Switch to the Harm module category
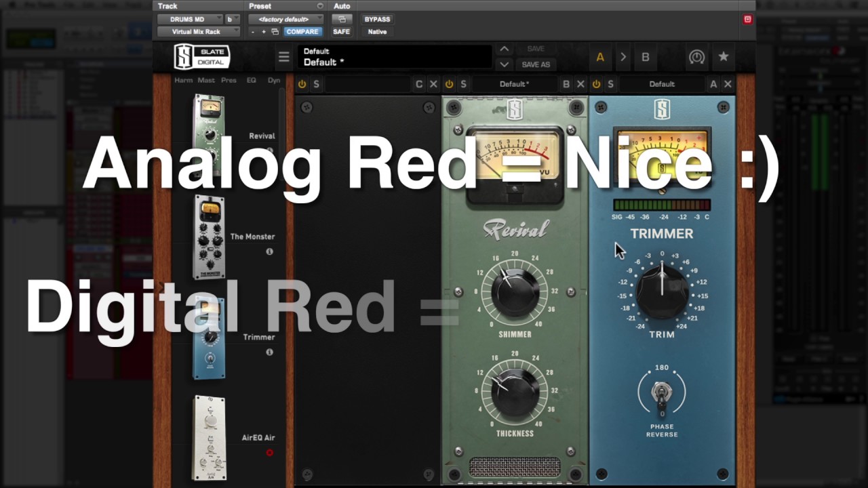Image resolution: width=868 pixels, height=488 pixels. 184,80
